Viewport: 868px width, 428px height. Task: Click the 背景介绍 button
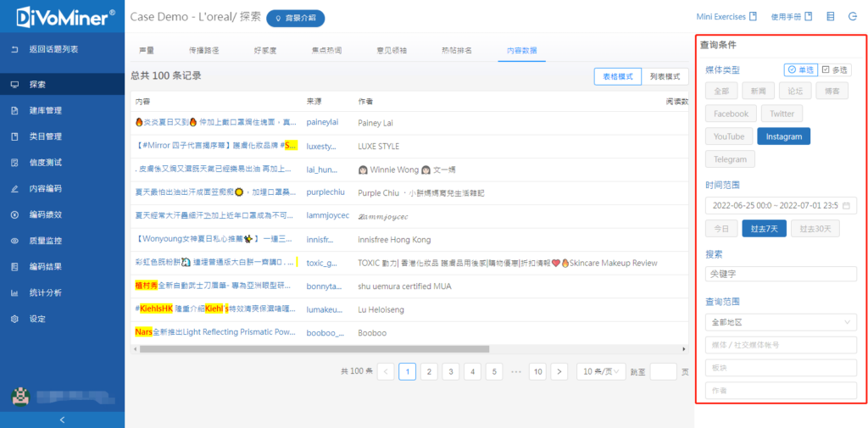295,18
